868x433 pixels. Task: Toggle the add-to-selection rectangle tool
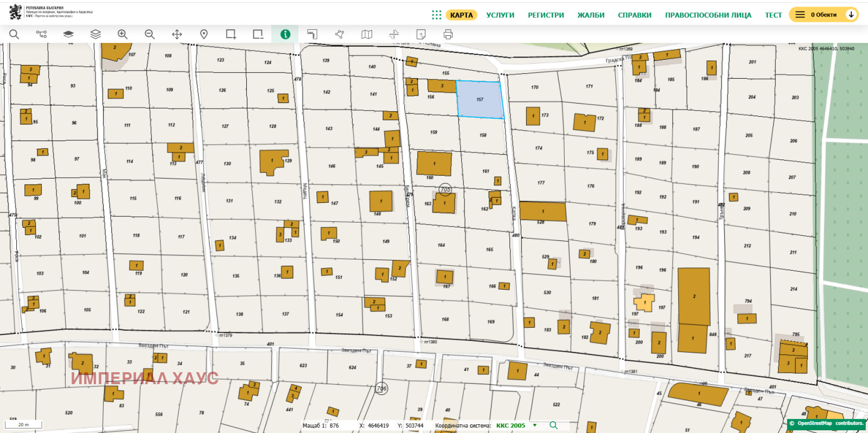coord(231,34)
